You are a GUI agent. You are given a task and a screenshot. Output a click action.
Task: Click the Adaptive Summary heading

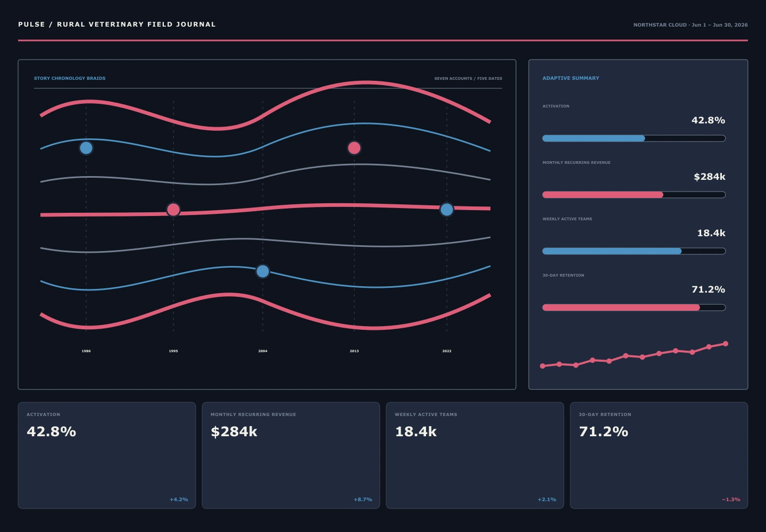coord(571,78)
